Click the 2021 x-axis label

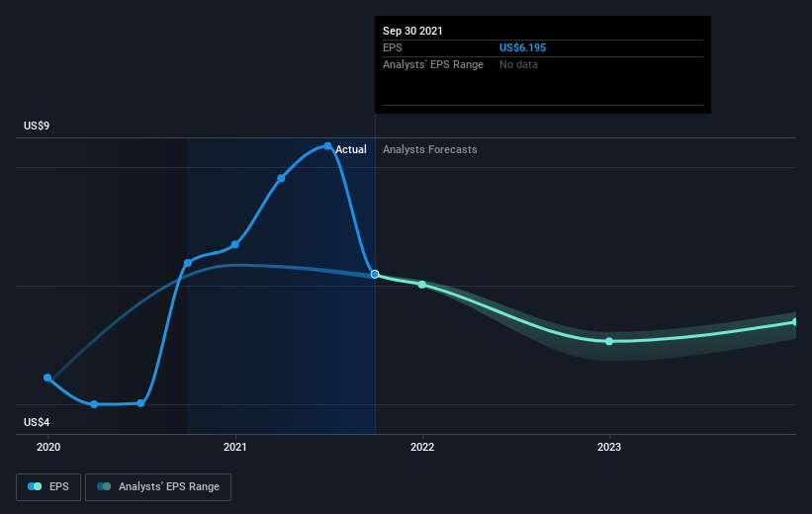tap(235, 447)
